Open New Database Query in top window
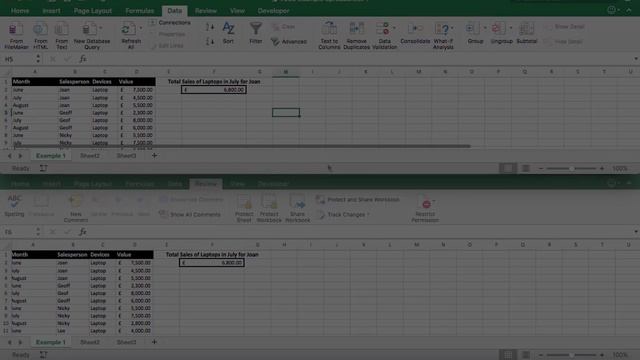This screenshot has width=640, height=360. 91,36
